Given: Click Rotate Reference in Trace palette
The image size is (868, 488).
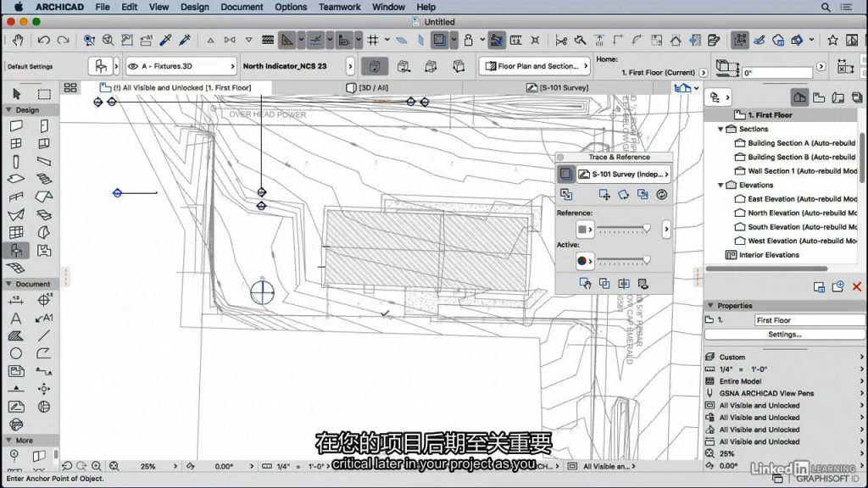Looking at the screenshot, I should (623, 195).
